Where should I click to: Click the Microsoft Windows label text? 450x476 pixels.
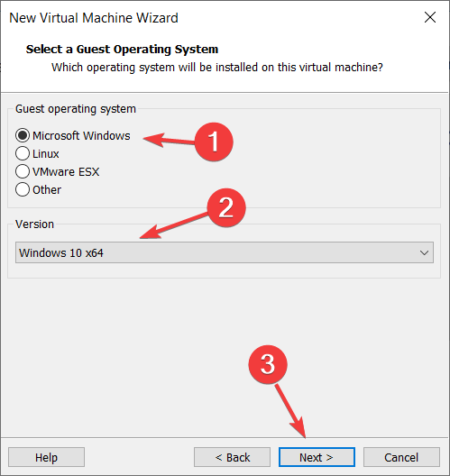81,136
